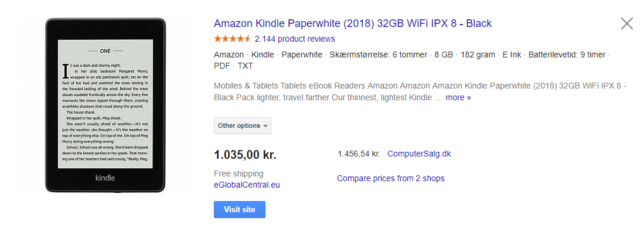
Task: Expand description with 'more »' link
Action: click(x=458, y=98)
